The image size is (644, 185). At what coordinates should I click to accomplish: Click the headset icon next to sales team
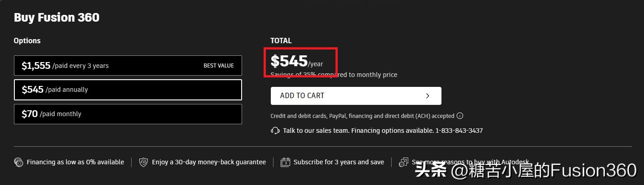pyautogui.click(x=275, y=131)
